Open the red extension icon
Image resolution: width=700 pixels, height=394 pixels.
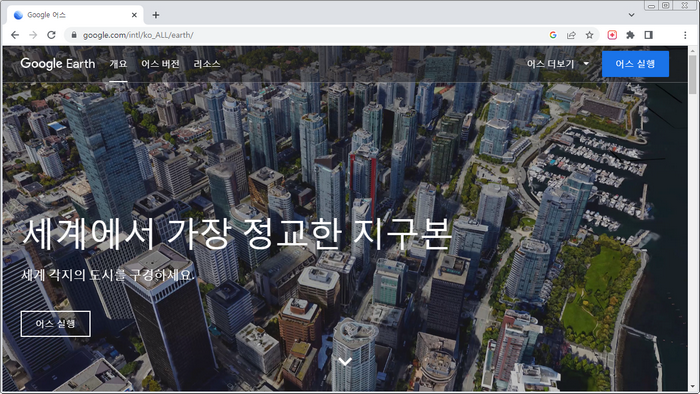click(612, 35)
